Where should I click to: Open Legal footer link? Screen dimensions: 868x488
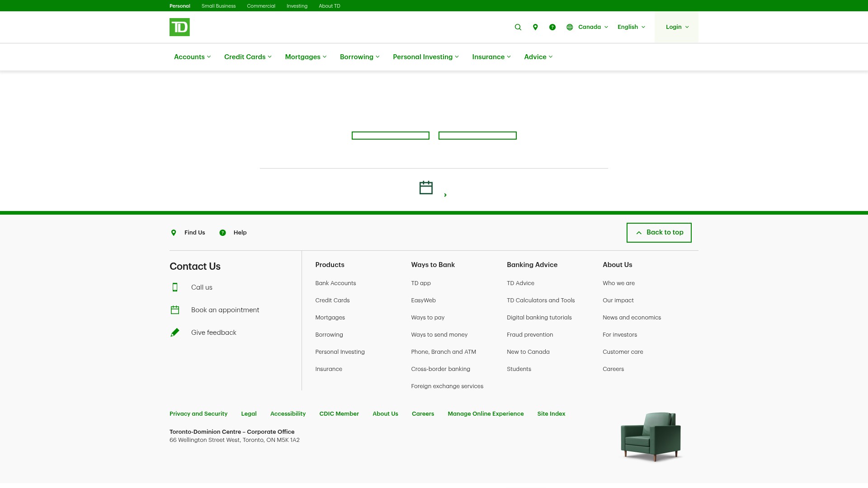pos(249,414)
